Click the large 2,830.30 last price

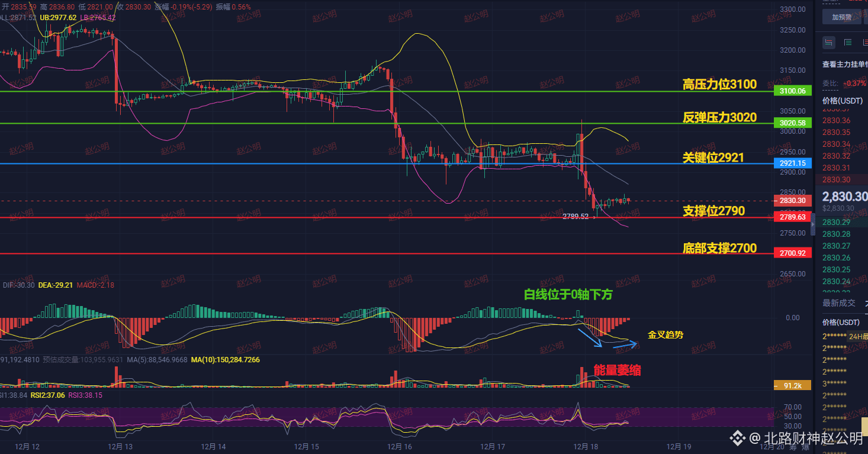coord(845,197)
